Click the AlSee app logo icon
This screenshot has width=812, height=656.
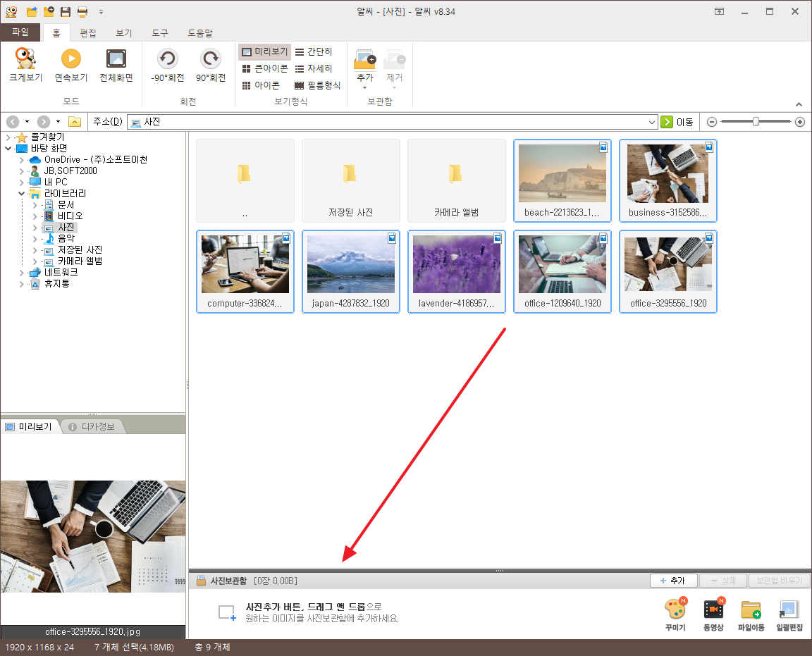click(11, 11)
